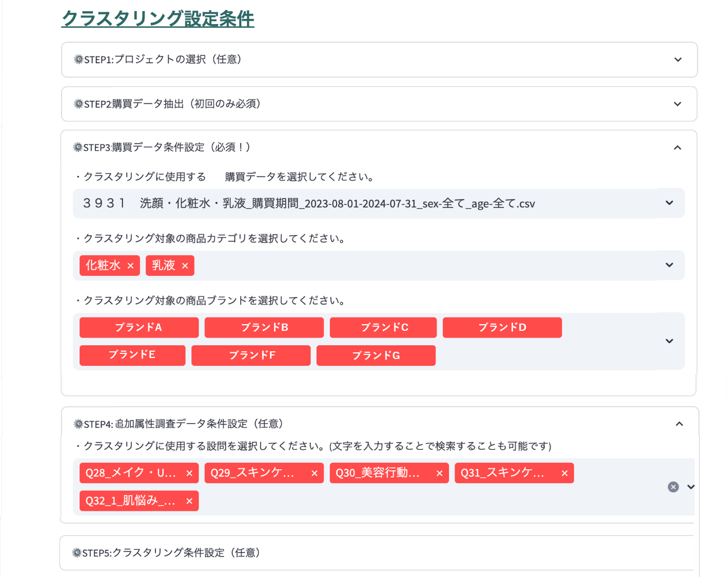Click the gear icon beside STEP3
728x577 pixels.
click(78, 148)
